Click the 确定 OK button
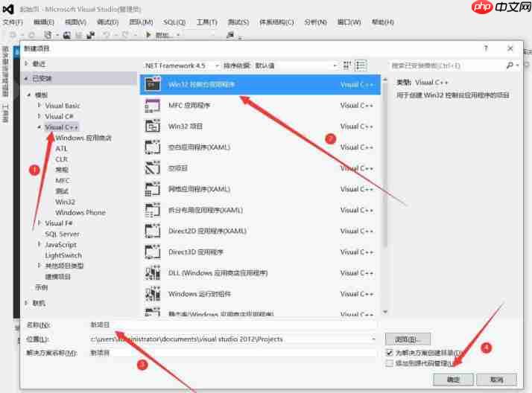532x393 pixels. (x=453, y=380)
